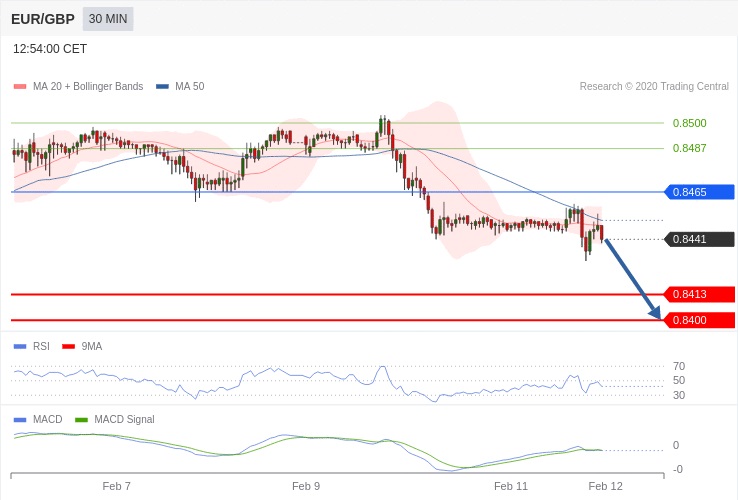Click the MA 50 legend swatch
The width and height of the screenshot is (738, 500).
pos(162,87)
